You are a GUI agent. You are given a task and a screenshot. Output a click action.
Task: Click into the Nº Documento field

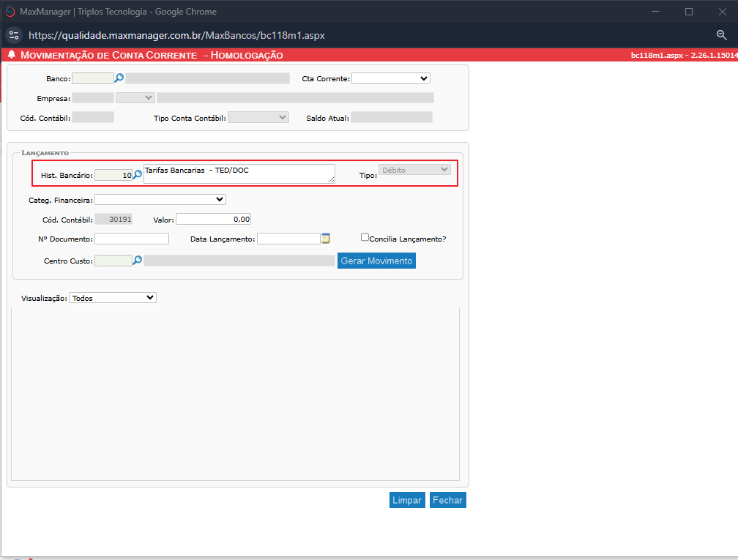(132, 239)
